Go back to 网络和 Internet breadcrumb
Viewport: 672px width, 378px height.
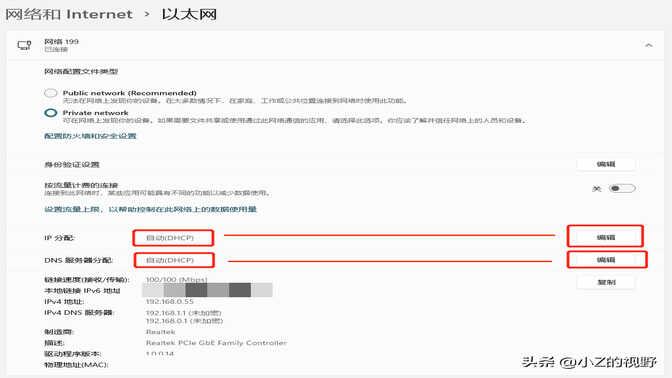[69, 14]
